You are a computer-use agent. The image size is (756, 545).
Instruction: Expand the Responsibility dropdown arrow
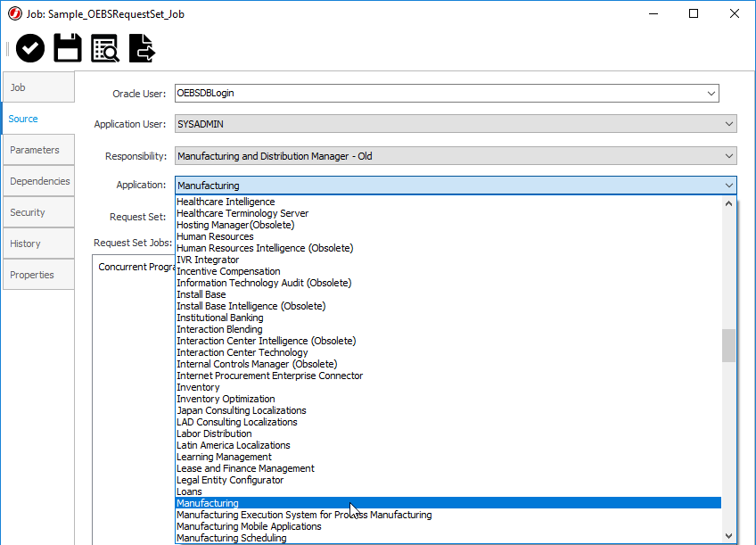(x=729, y=156)
